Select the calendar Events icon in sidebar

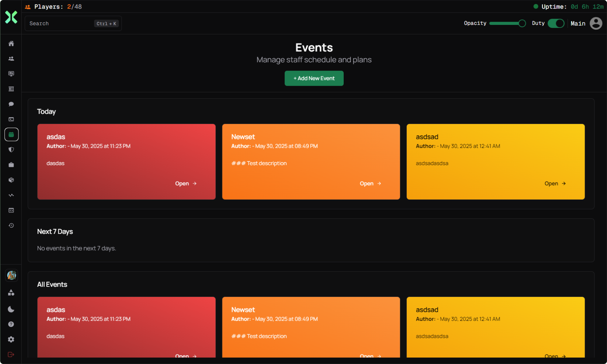(11, 134)
